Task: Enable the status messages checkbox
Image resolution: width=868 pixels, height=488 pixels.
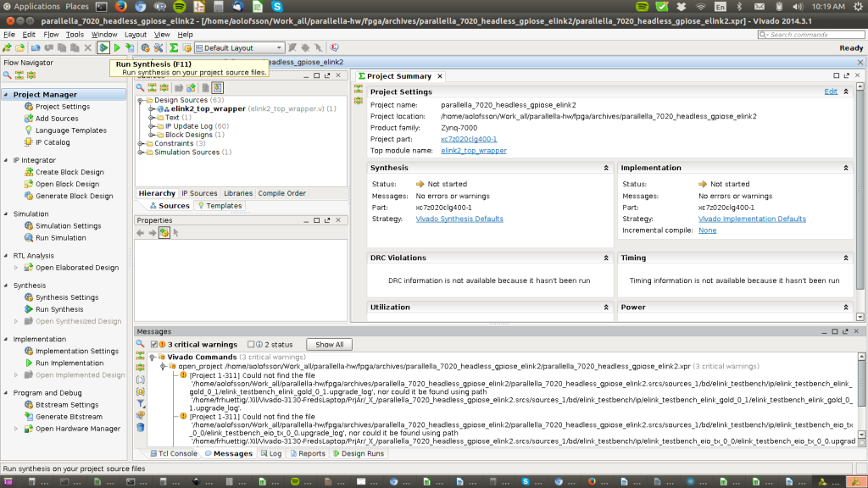Action: (x=251, y=345)
